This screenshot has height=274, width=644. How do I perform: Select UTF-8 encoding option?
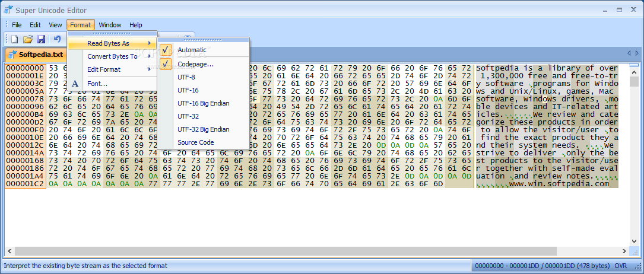coord(204,77)
